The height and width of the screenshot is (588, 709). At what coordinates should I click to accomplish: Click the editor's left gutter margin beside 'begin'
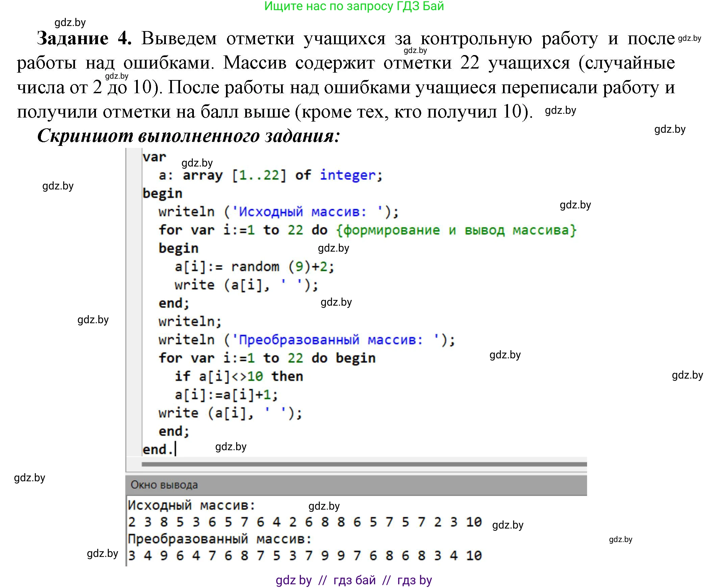point(134,194)
